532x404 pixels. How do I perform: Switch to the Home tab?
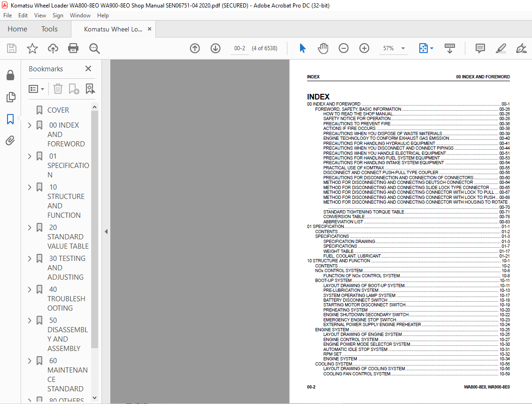[x=17, y=29]
